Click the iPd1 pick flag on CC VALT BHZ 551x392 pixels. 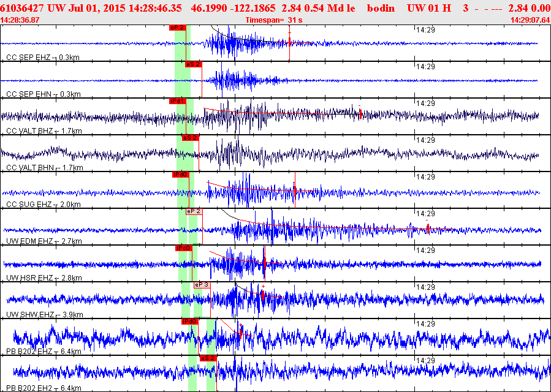[177, 101]
